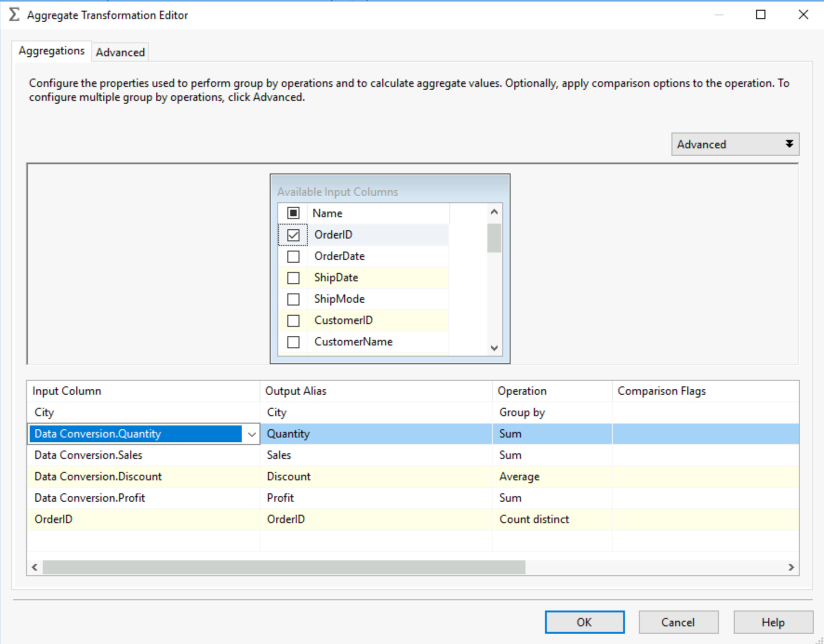Click the Output Alias column header
The image size is (824, 644).
pos(376,391)
